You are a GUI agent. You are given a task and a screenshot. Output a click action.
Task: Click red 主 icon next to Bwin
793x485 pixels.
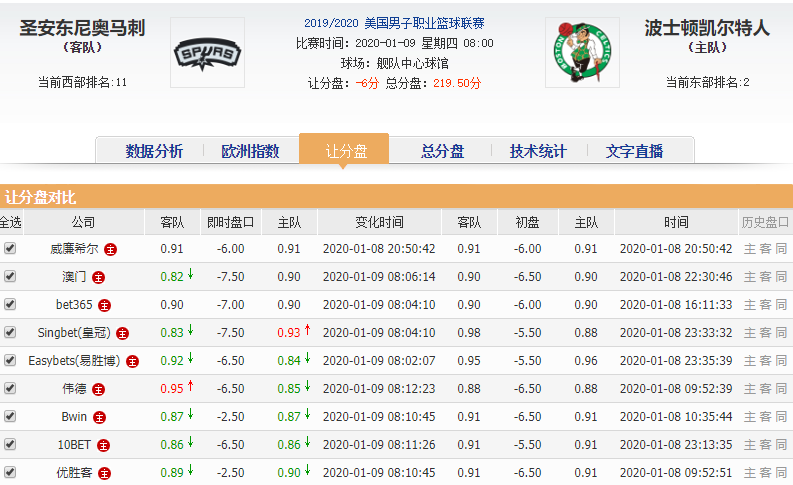click(99, 417)
